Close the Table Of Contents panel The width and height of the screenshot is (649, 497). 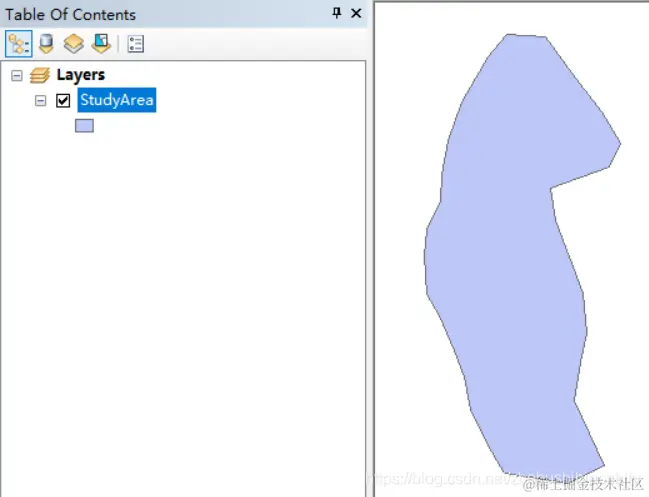point(356,13)
